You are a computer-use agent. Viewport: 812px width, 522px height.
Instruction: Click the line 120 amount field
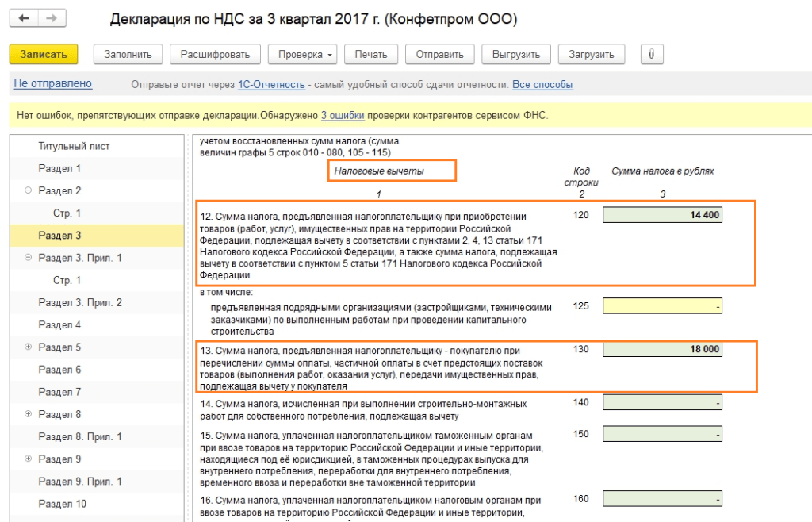663,215
